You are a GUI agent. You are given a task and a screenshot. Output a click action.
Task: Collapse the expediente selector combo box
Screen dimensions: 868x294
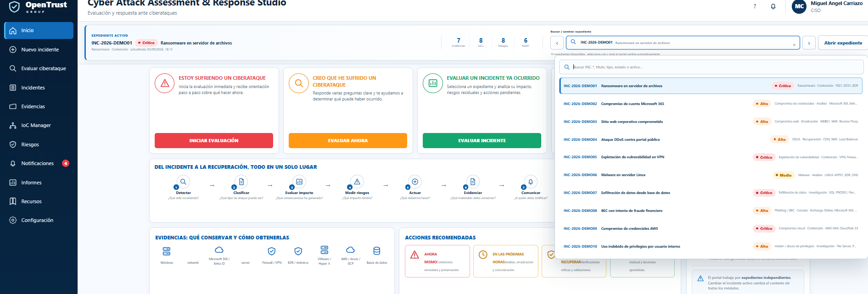683,43
